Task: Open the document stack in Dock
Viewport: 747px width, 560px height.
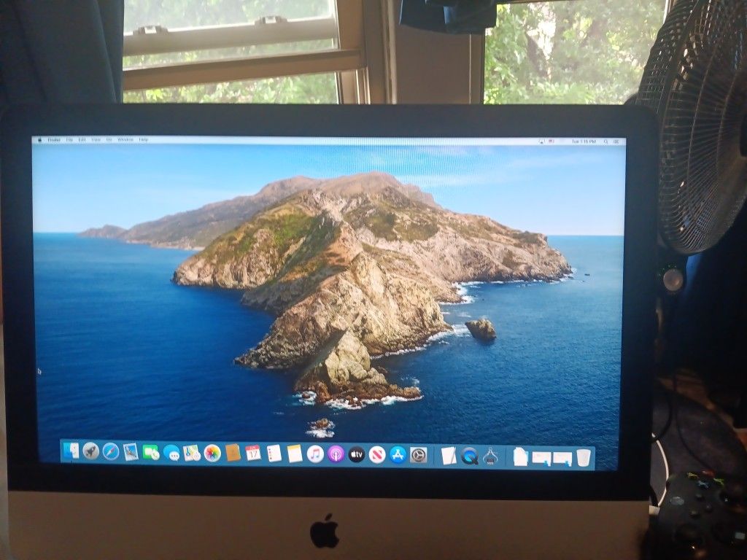Action: coord(520,457)
